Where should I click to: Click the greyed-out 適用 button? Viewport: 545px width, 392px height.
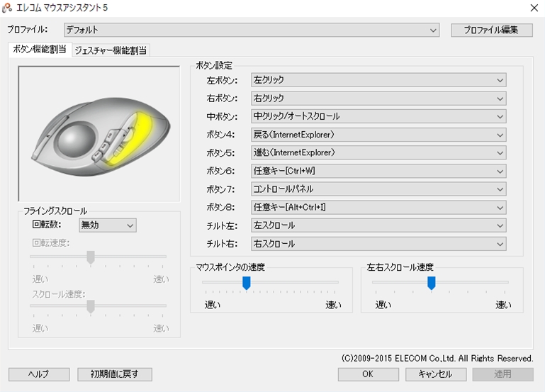point(502,374)
